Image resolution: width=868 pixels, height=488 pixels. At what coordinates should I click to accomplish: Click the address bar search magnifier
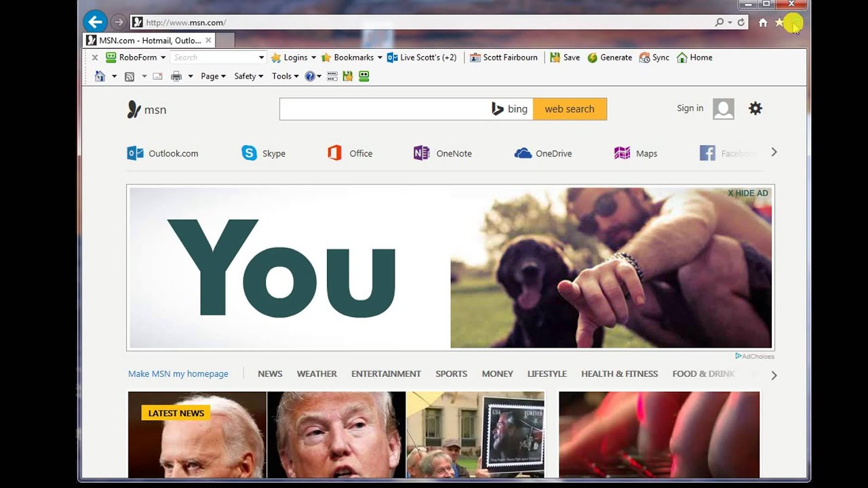719,22
